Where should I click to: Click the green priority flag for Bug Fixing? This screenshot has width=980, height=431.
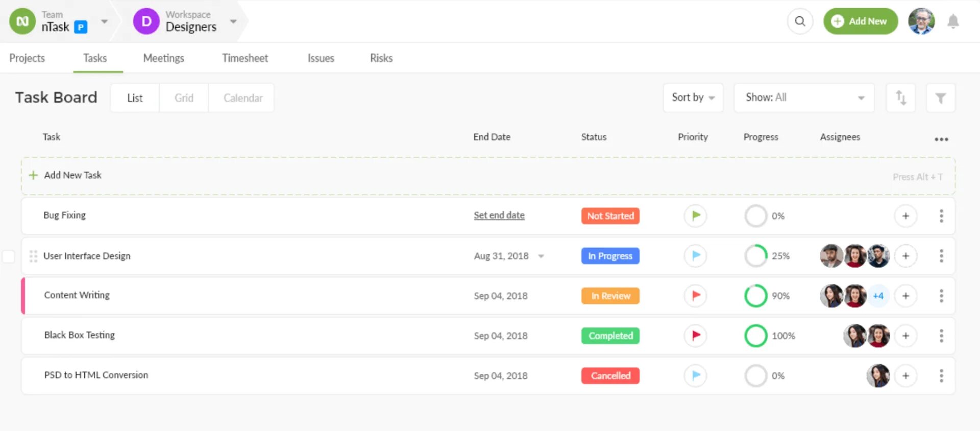tap(695, 215)
